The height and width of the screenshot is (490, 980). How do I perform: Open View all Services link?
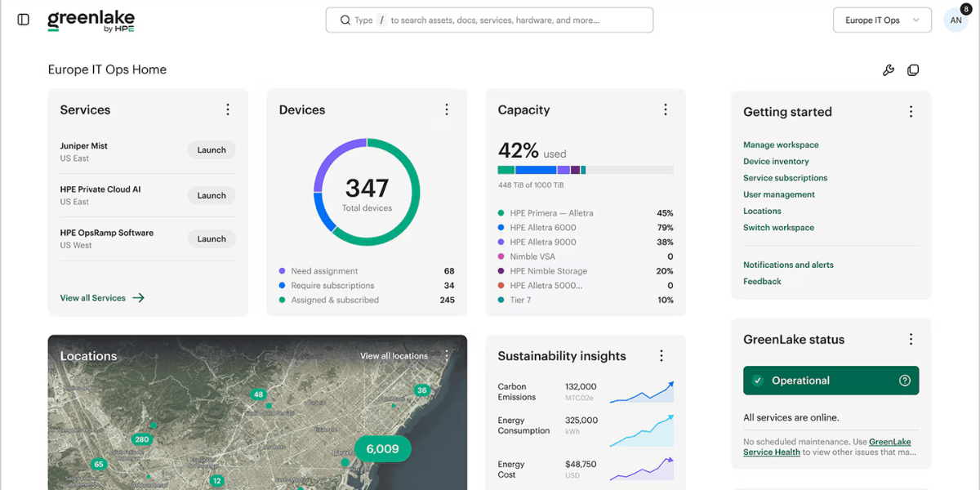point(102,298)
